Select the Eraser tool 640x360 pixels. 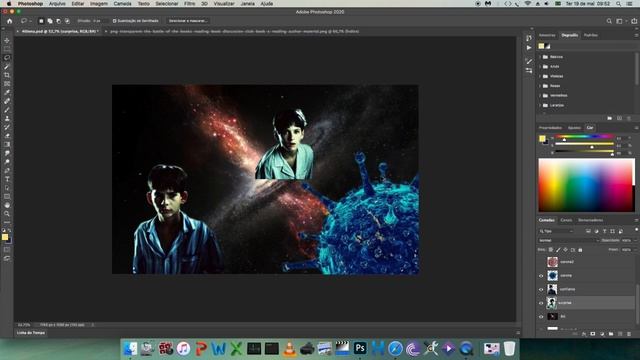7,136
